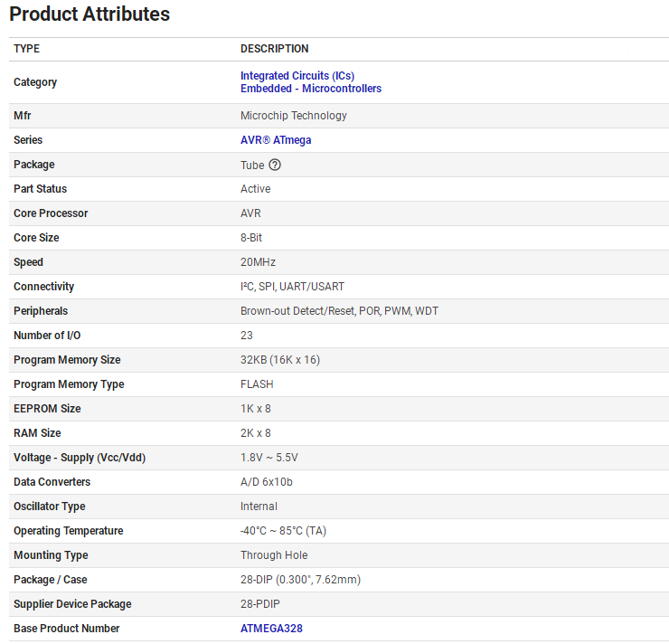Click the Active part status value

click(255, 189)
